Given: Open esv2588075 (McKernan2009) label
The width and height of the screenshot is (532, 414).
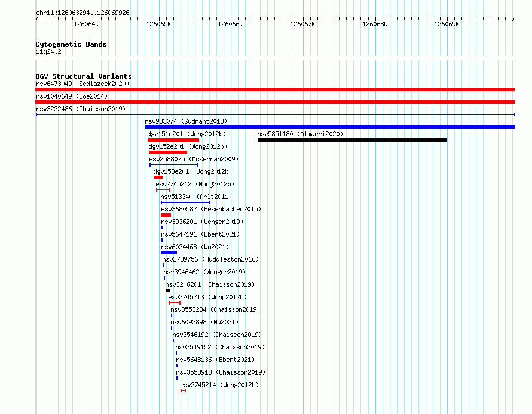Looking at the screenshot, I should pos(194,159).
